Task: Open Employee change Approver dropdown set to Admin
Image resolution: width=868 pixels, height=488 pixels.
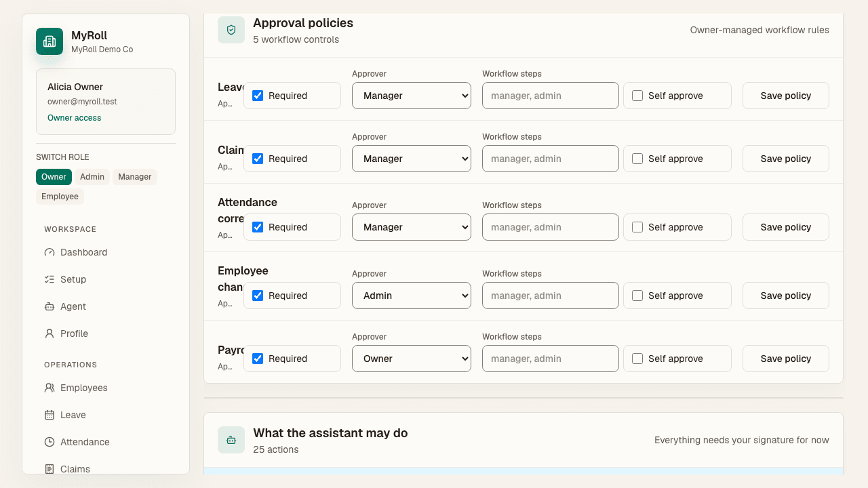Action: [x=412, y=296]
